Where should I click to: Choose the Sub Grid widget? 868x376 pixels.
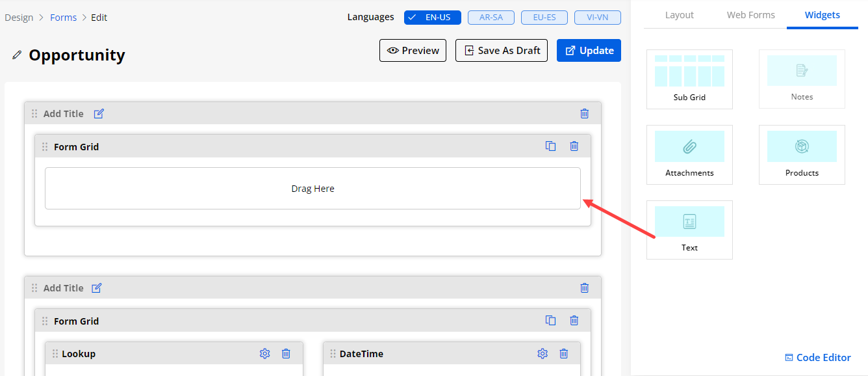pyautogui.click(x=689, y=79)
